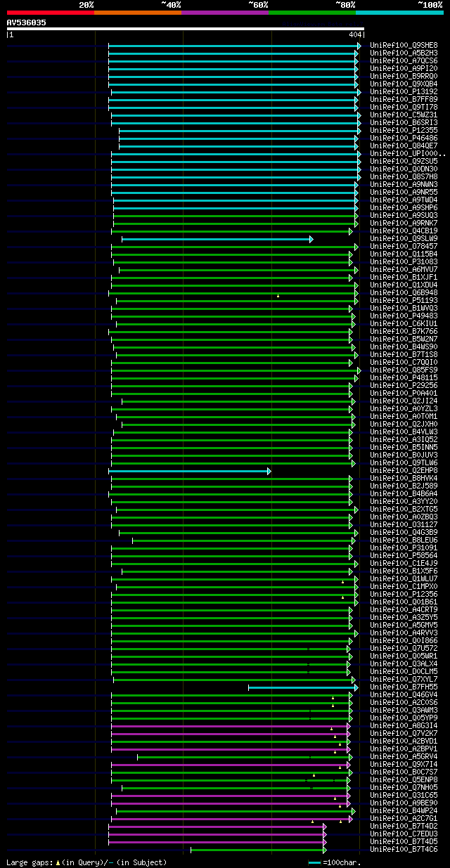
Task: Click the UniRef100_Q9X7I4 label
Action: [x=404, y=764]
